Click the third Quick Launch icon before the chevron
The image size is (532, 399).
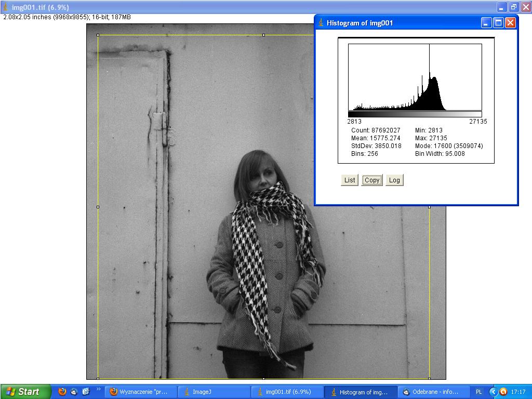point(86,392)
